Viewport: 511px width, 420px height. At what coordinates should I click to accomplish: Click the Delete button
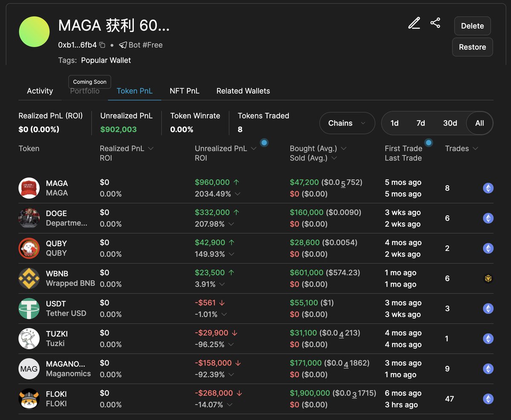472,26
